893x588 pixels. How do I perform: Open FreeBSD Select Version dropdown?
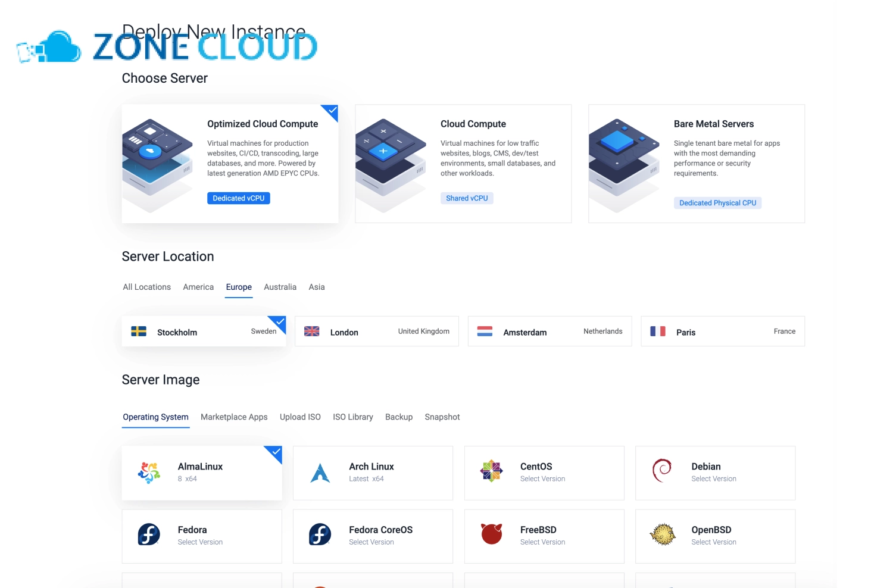click(x=542, y=542)
